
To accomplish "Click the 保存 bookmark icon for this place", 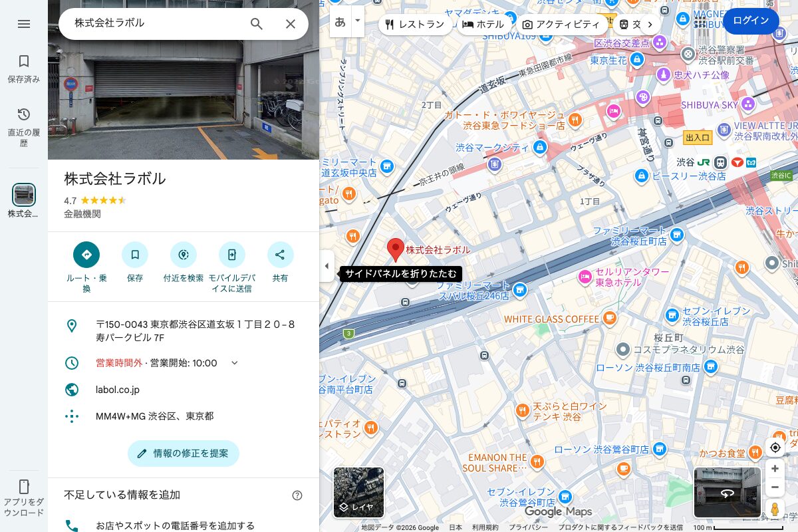I will click(x=135, y=255).
